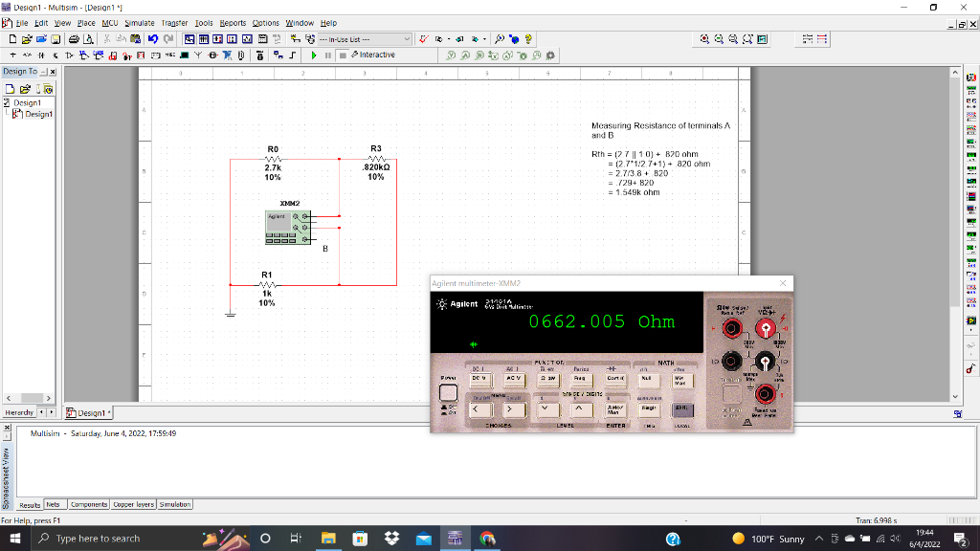Open the Print icon on the toolbar
Image resolution: width=980 pixels, height=551 pixels.
(72, 39)
